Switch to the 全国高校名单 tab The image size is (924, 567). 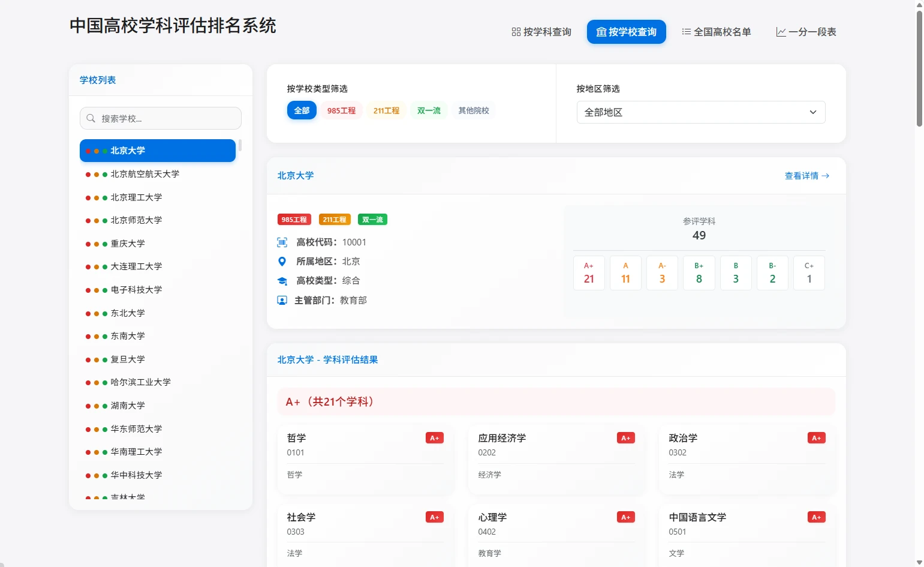pos(717,32)
